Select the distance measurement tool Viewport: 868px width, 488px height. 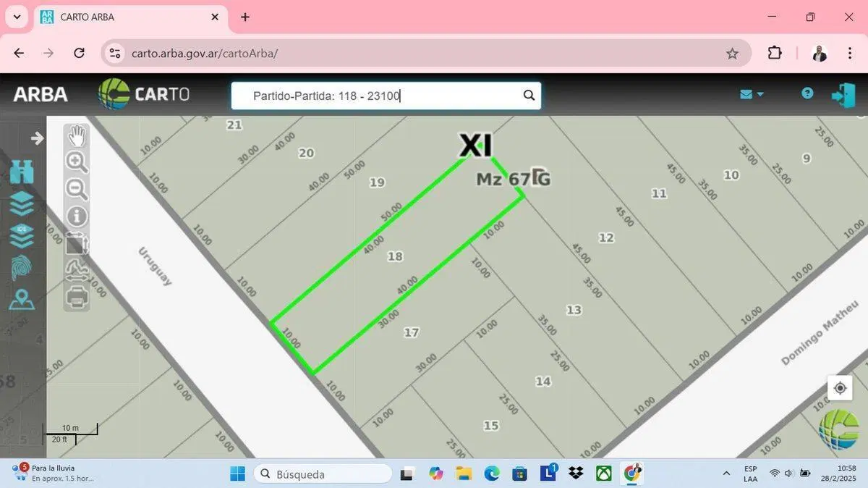[77, 269]
